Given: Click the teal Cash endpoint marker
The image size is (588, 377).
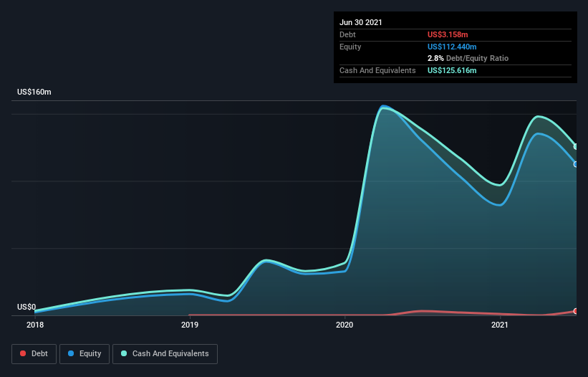Looking at the screenshot, I should coord(576,147).
